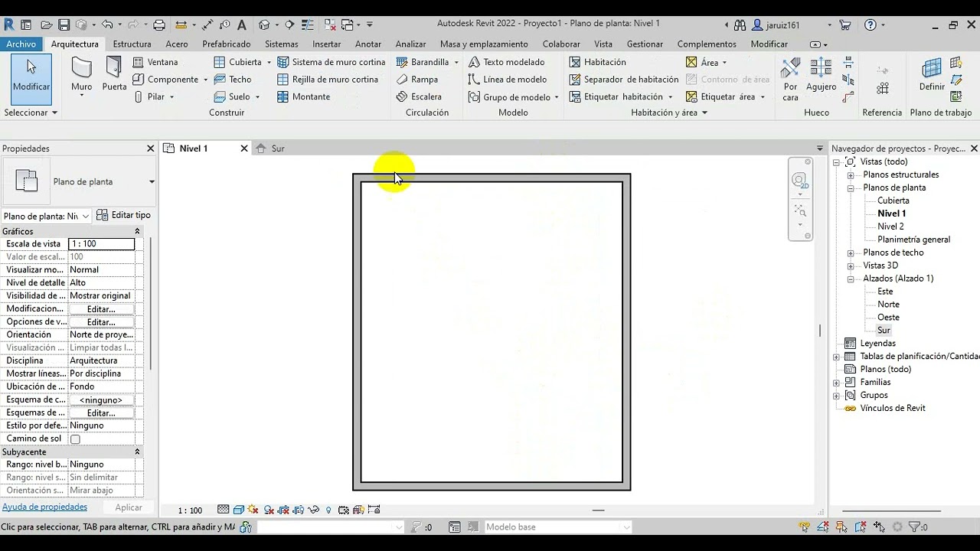Image resolution: width=980 pixels, height=551 pixels.
Task: Switch to the Insertar ribbon tab
Action: [327, 44]
